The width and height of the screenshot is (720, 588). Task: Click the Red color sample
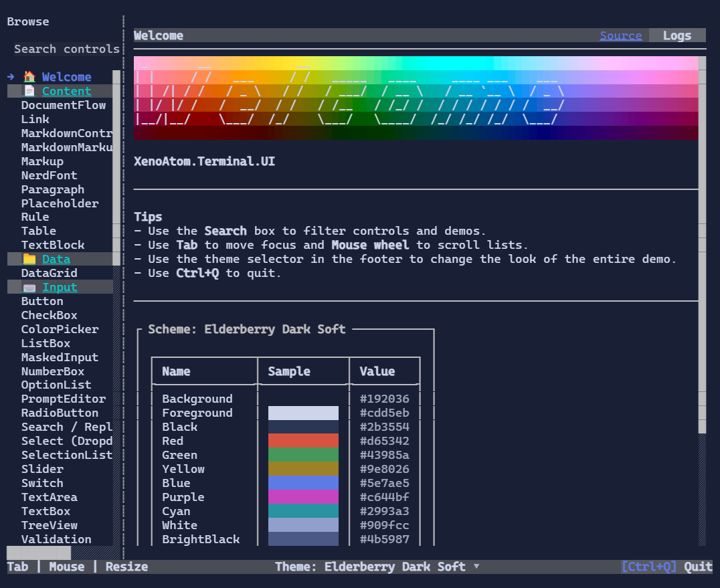coord(303,441)
